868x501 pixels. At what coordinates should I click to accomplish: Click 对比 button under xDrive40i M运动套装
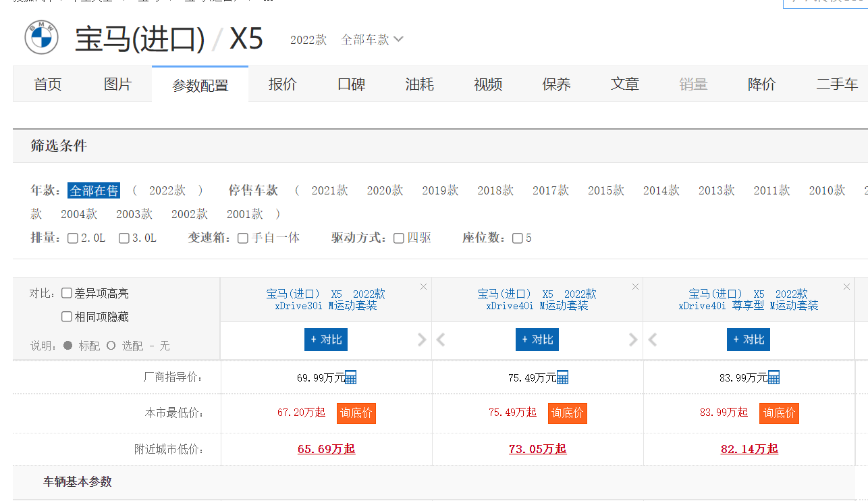click(x=537, y=340)
